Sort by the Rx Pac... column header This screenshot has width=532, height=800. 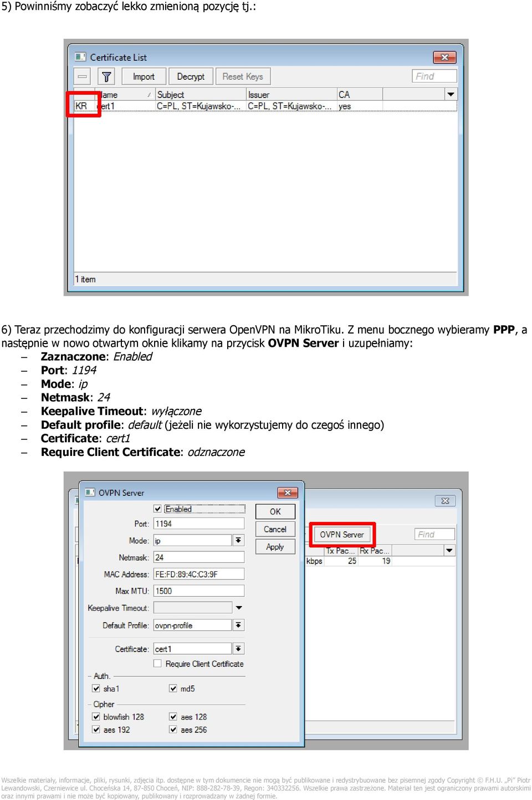[x=375, y=551]
